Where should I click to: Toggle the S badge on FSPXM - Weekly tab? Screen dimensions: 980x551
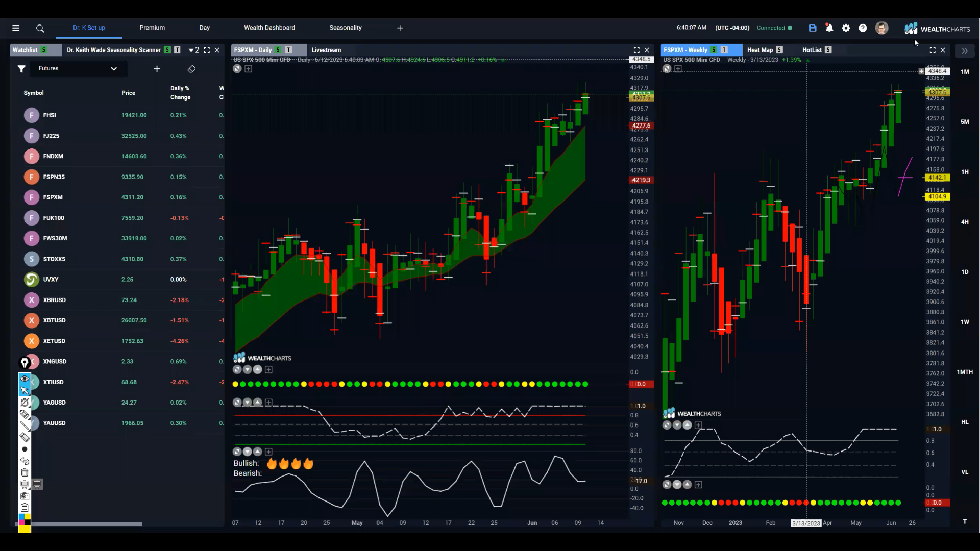click(714, 50)
